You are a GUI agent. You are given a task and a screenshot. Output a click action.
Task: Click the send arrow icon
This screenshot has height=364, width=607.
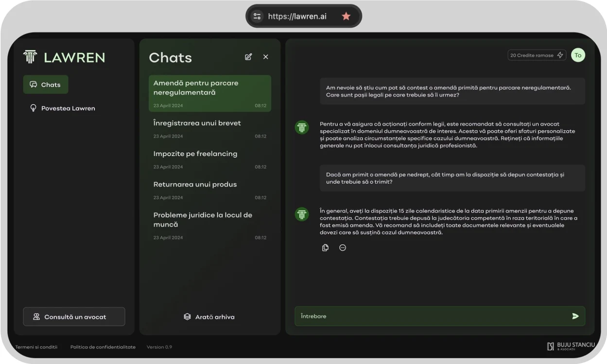575,316
